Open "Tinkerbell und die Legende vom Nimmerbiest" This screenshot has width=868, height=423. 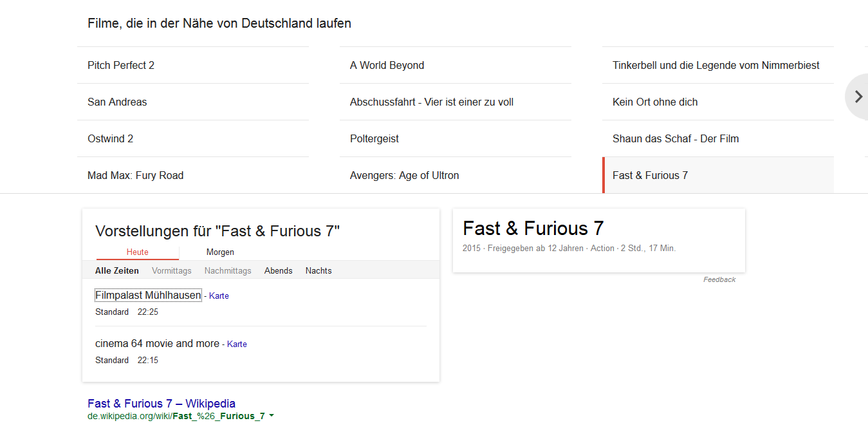(x=716, y=65)
